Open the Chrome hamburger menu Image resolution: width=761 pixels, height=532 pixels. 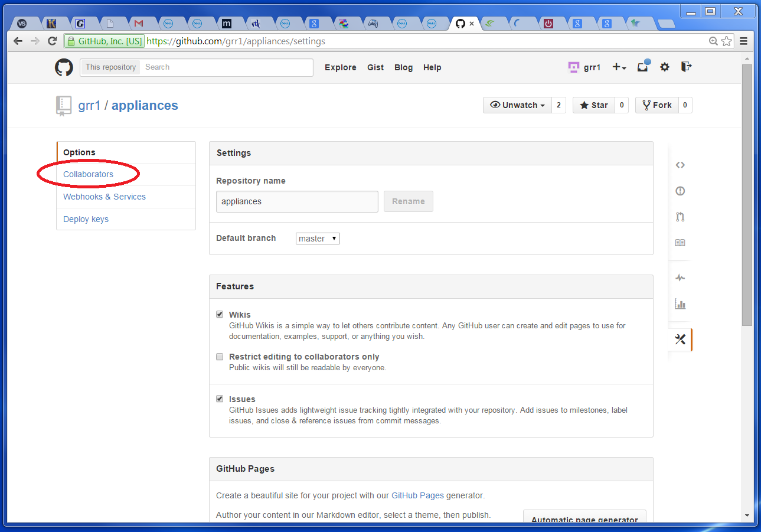744,41
